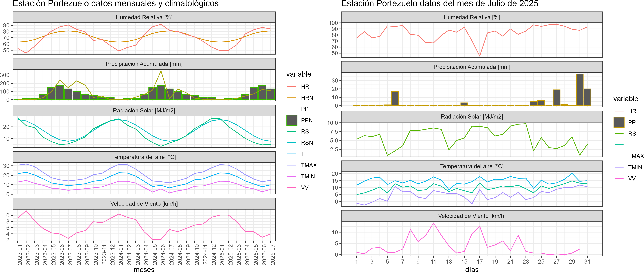Click the T line key in July legend
Viewport: 644px width, 272px height.
pos(619,145)
